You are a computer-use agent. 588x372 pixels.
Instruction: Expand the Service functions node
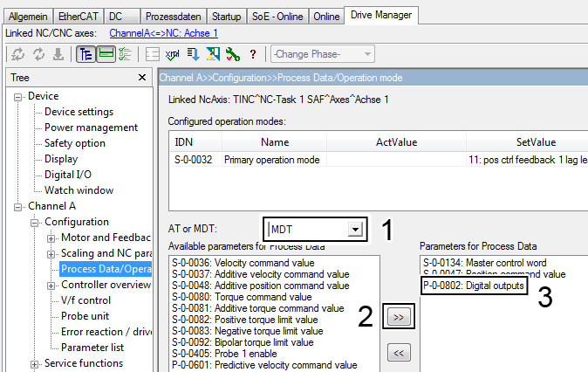tap(35, 364)
